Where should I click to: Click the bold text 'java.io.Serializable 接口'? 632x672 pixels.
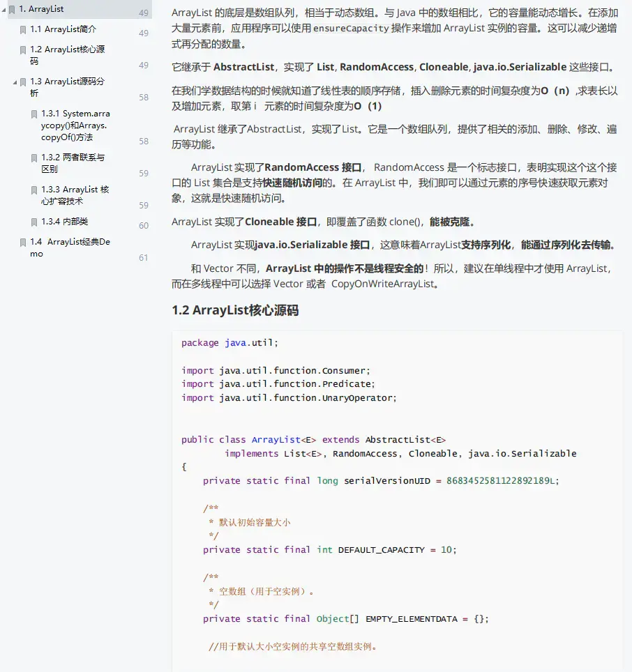312,245
